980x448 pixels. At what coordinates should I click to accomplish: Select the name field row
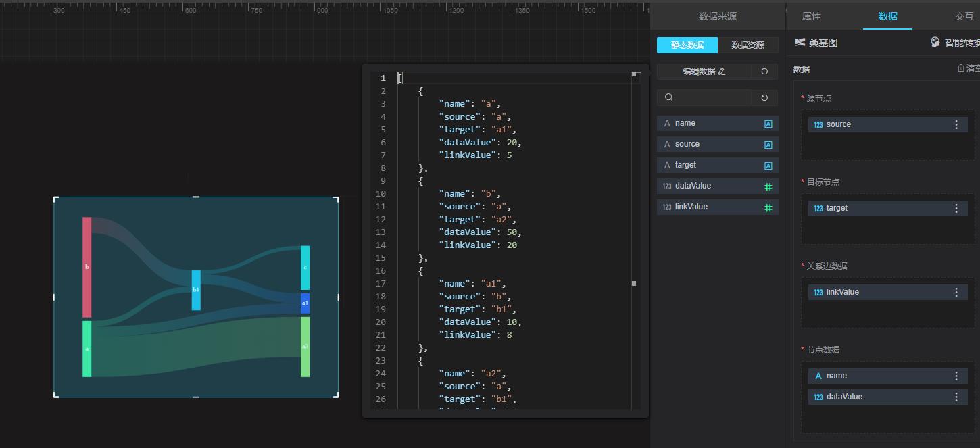pos(717,123)
